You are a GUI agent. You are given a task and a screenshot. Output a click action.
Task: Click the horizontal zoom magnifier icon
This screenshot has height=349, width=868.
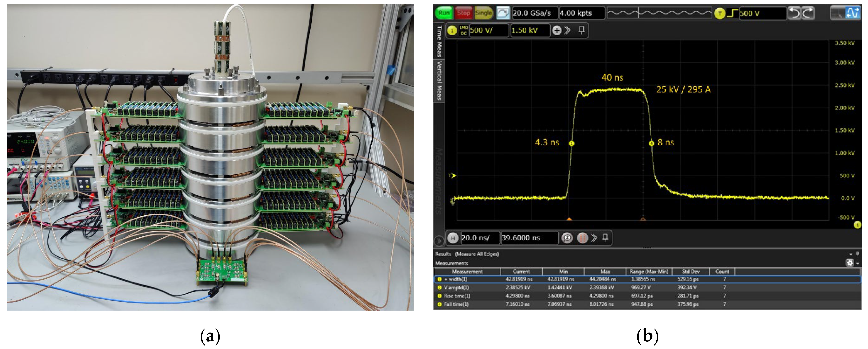(567, 238)
